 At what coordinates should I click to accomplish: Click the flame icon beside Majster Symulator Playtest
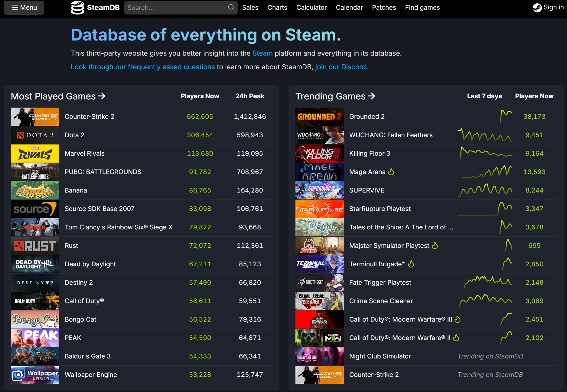(435, 245)
